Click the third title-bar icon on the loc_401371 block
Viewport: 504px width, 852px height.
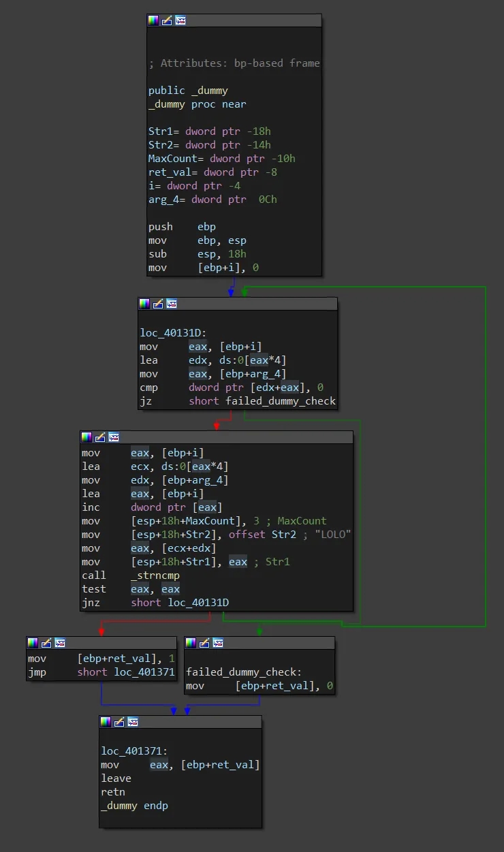coord(133,722)
